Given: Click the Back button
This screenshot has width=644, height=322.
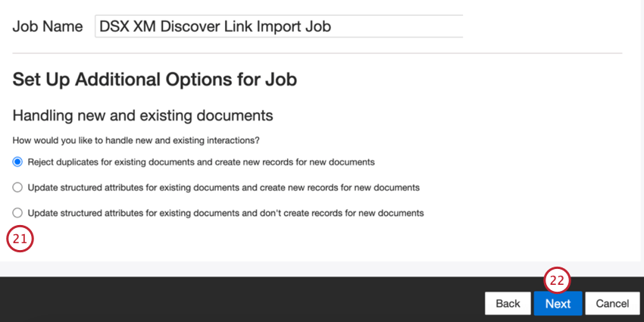Looking at the screenshot, I should (508, 304).
